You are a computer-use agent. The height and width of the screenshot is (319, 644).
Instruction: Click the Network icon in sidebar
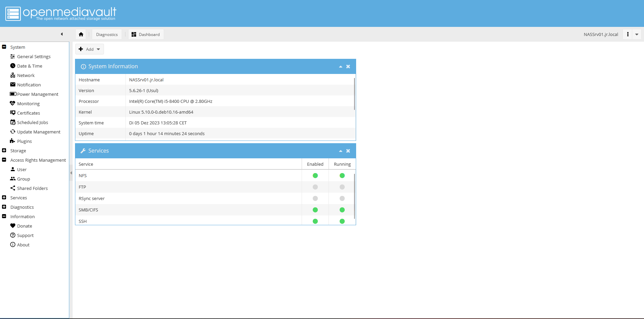point(13,75)
